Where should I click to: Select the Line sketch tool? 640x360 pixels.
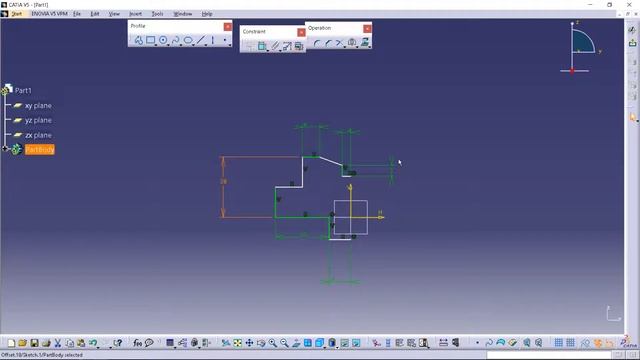[201, 40]
